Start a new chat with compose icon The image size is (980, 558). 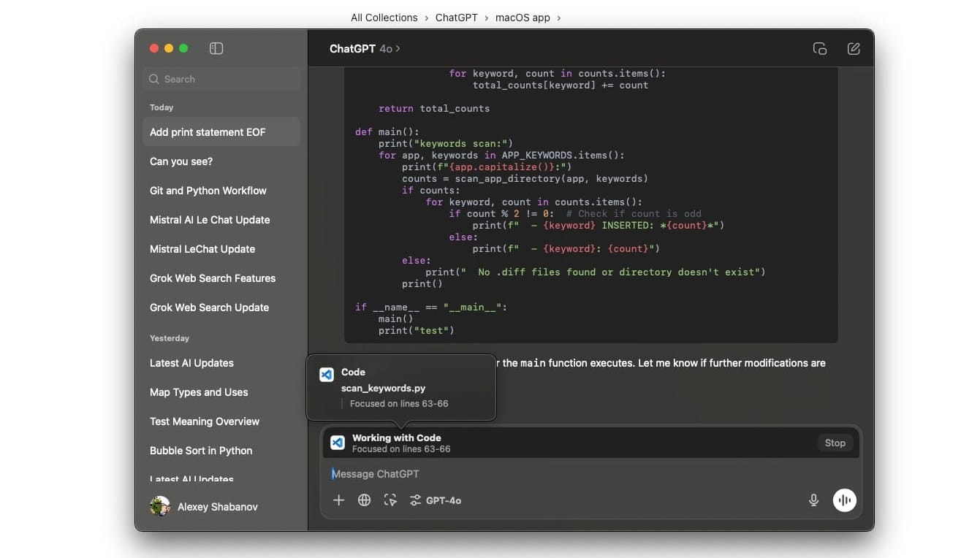pyautogui.click(x=854, y=49)
